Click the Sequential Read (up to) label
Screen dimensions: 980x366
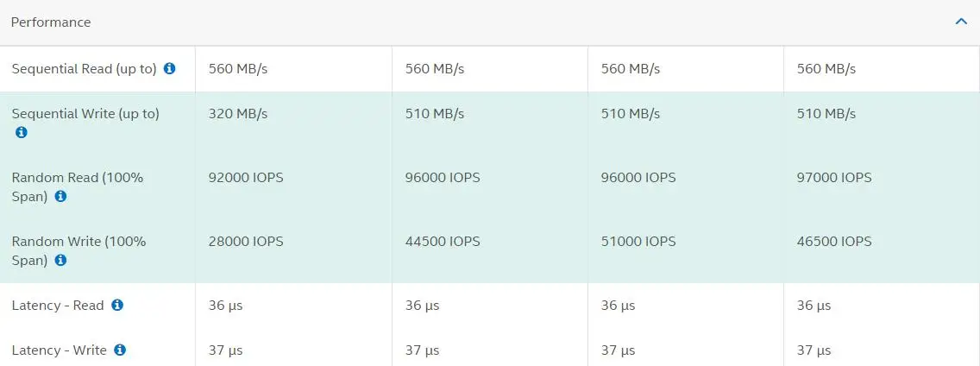[x=84, y=69]
